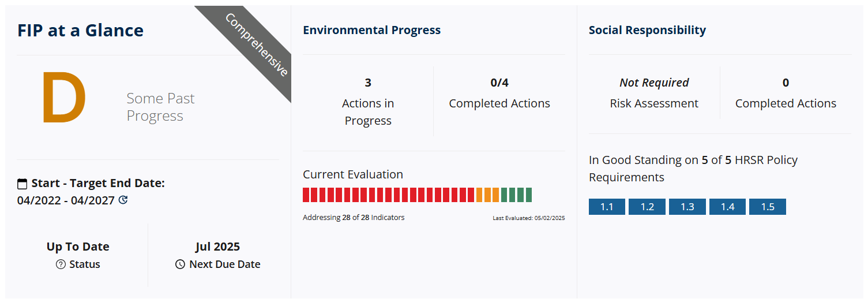This screenshot has width=868, height=302.
Task: Click the Environmental Progress heading
Action: [372, 30]
